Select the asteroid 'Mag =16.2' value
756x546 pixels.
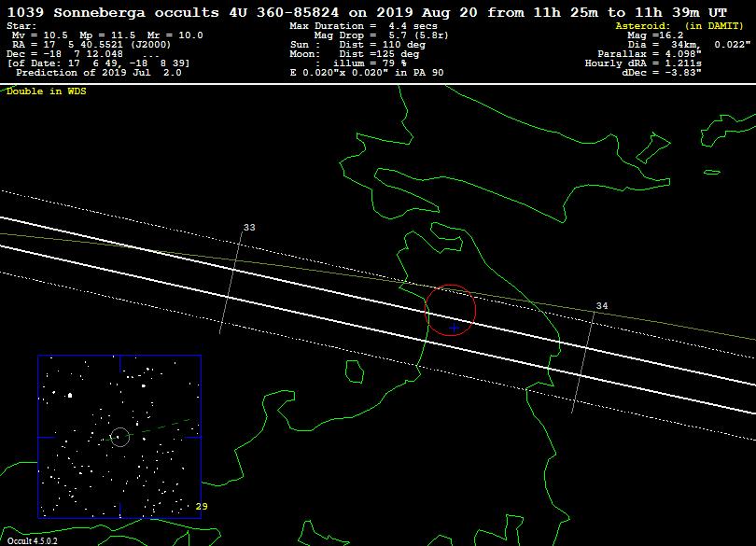pyautogui.click(x=655, y=35)
